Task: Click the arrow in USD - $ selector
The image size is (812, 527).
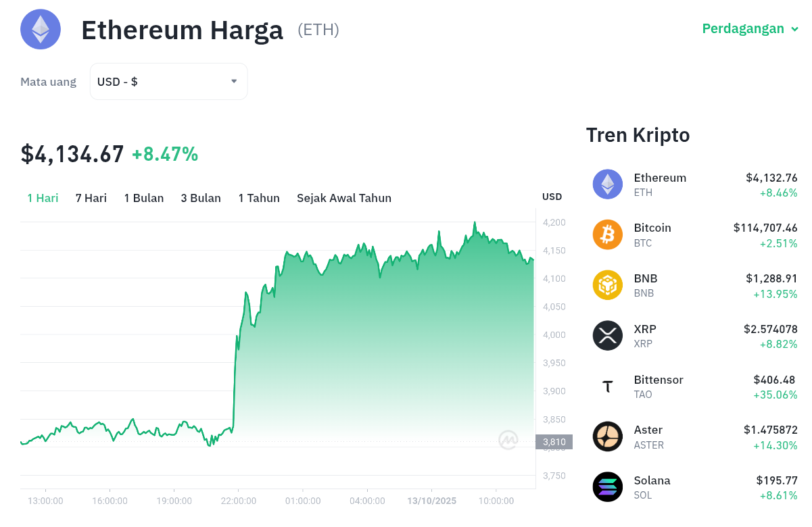Action: pos(234,81)
